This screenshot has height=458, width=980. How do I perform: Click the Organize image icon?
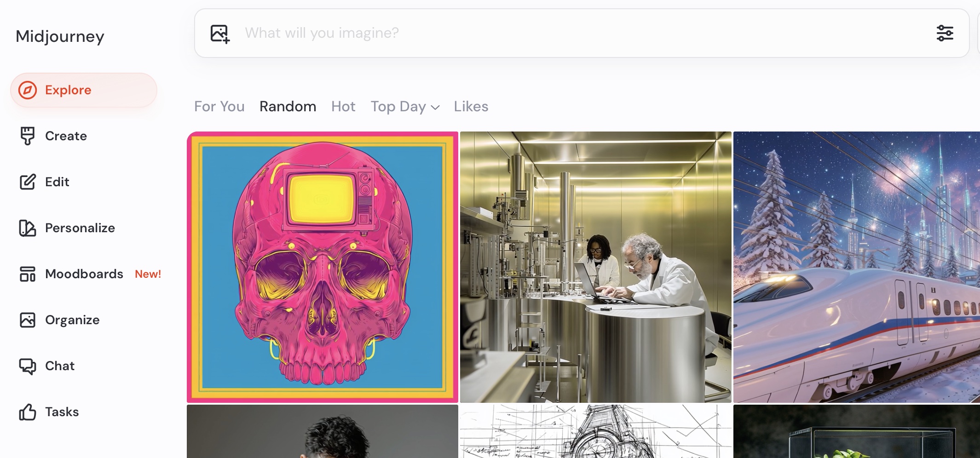pos(28,320)
